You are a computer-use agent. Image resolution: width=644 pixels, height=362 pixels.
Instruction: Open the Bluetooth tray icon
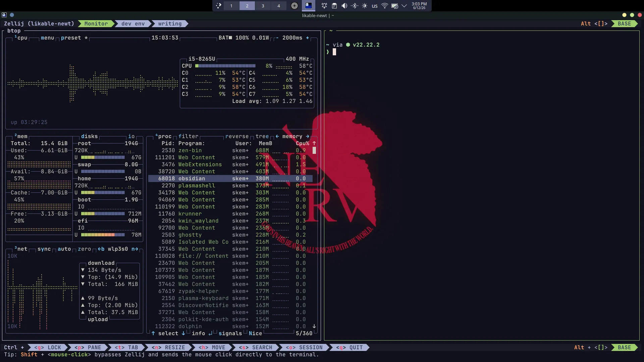(355, 6)
